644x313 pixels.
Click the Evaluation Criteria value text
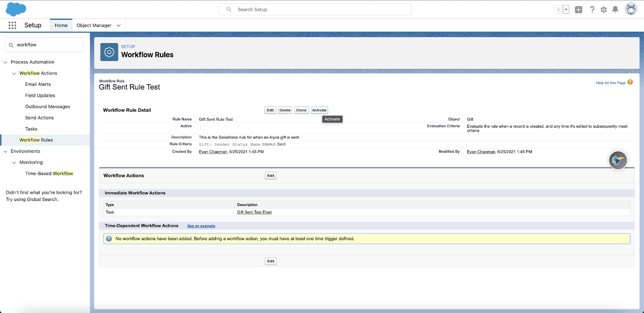(x=547, y=129)
